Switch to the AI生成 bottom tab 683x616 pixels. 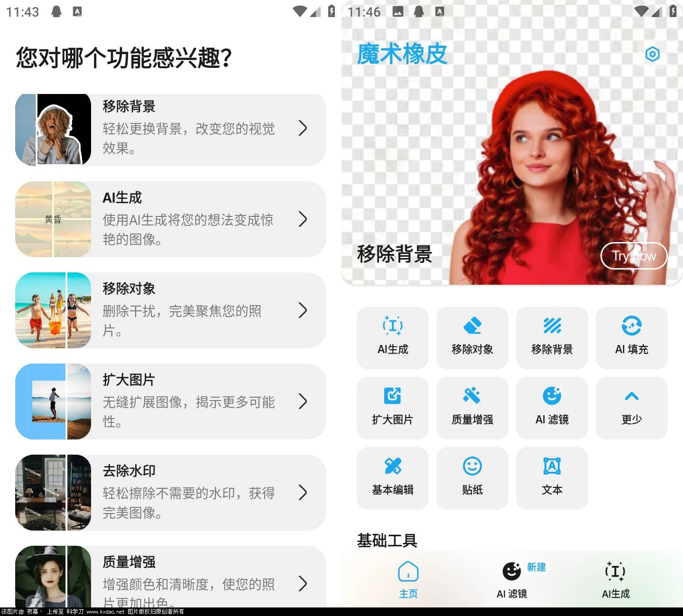[x=615, y=579]
